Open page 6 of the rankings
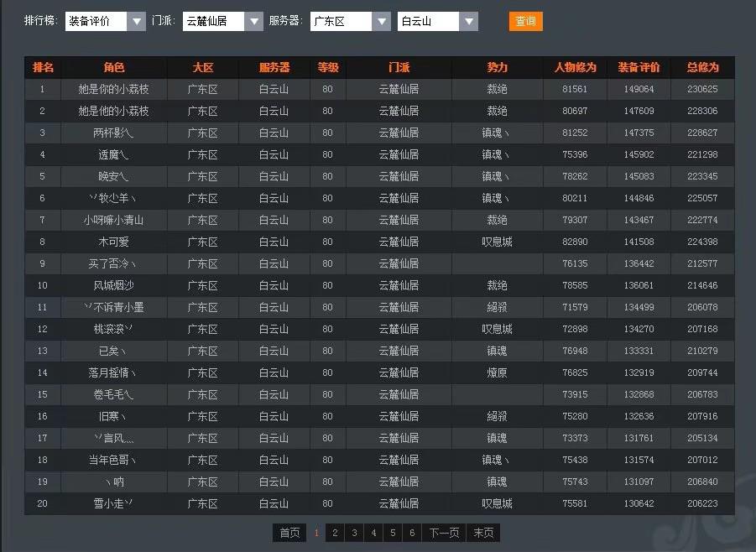The width and height of the screenshot is (756, 552). (x=412, y=533)
